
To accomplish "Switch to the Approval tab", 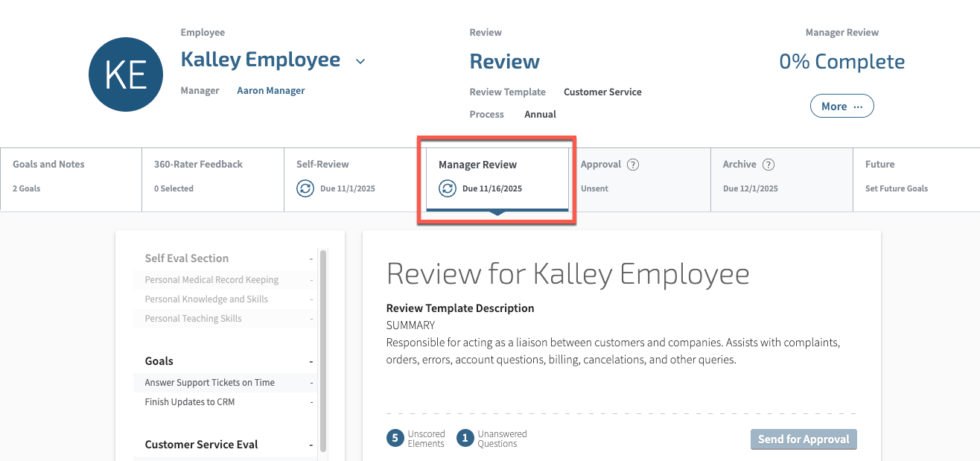I will coord(640,179).
